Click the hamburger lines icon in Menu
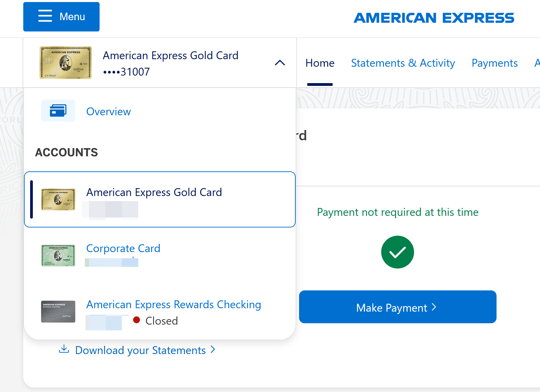Image resolution: width=540 pixels, height=392 pixels. click(45, 16)
